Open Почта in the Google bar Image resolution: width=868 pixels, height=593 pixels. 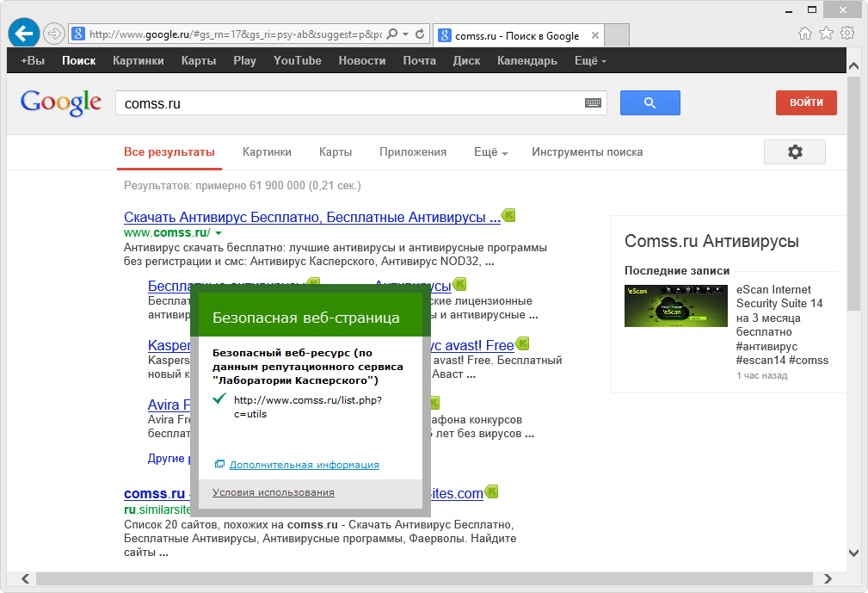click(420, 60)
